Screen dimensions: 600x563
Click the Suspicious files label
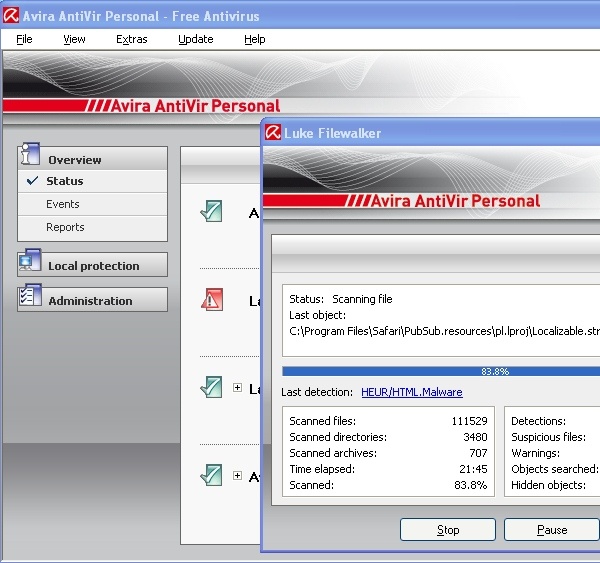click(x=548, y=437)
